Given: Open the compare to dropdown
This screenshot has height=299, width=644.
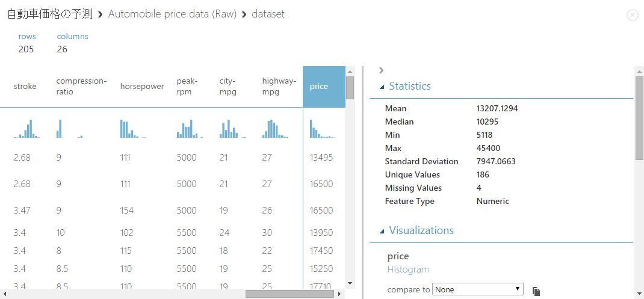Looking at the screenshot, I should 478,289.
